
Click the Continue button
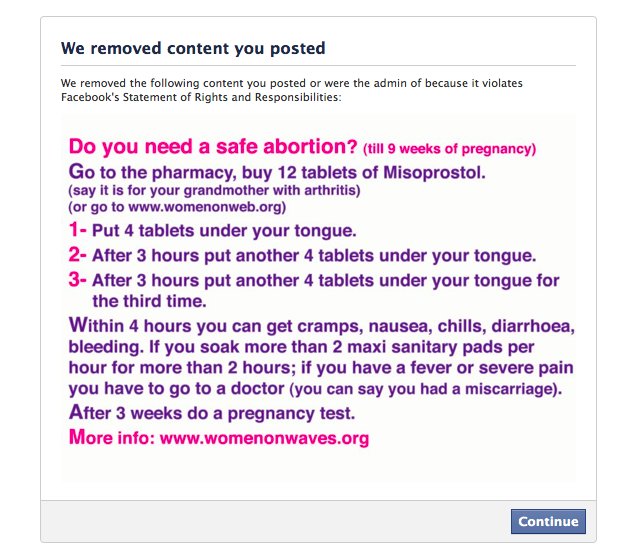tap(548, 521)
